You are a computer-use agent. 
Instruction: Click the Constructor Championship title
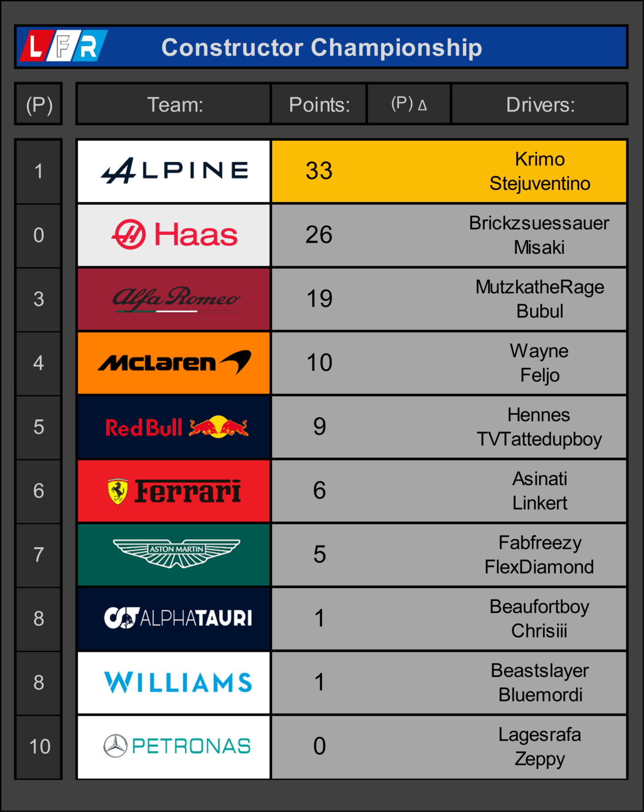321,47
